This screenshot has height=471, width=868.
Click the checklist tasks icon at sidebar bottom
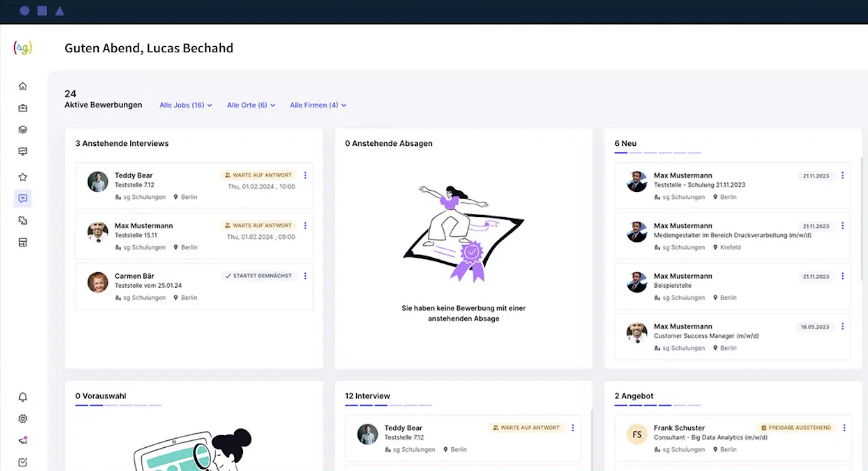(x=23, y=462)
